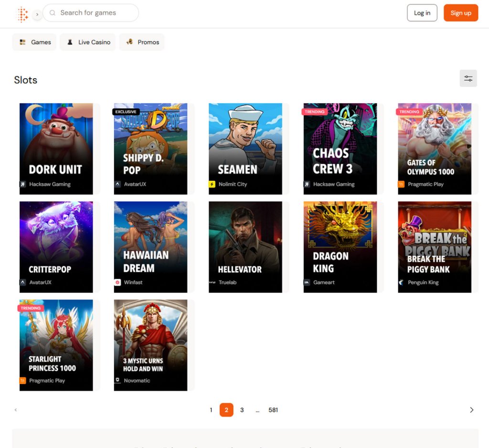Screen dimensions: 489x448
Task: Click the previous page chevron arrow
Action: click(x=15, y=410)
